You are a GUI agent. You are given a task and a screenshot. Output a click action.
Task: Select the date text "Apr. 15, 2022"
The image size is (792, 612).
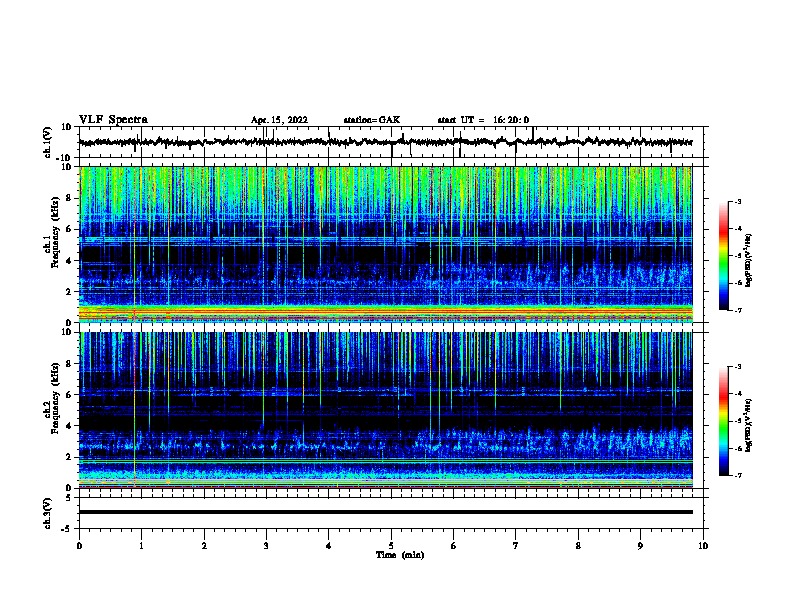[279, 120]
